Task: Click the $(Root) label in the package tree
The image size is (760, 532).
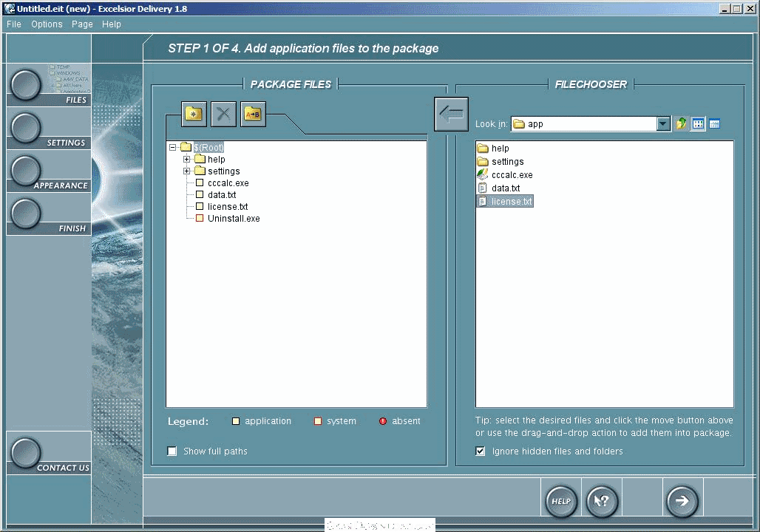Action: pyautogui.click(x=209, y=147)
